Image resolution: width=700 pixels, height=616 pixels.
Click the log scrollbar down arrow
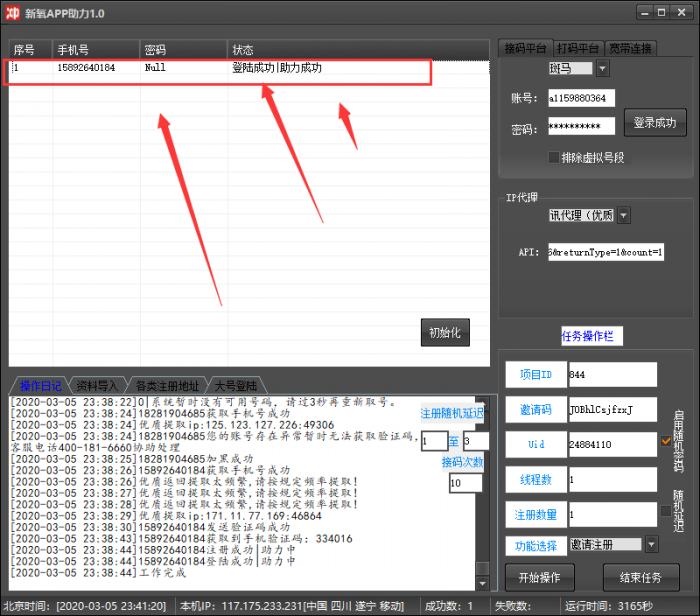click(482, 584)
